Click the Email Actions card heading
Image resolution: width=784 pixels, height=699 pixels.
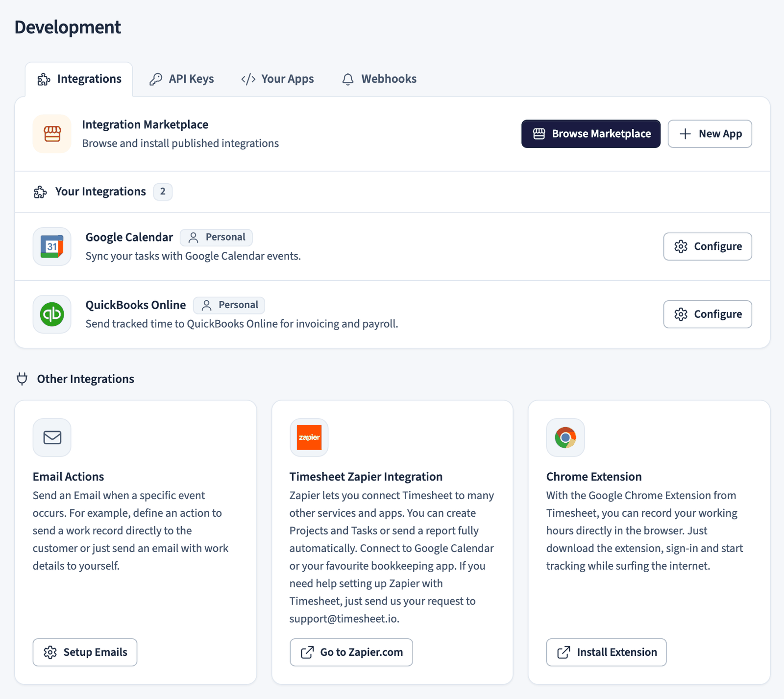[69, 477]
